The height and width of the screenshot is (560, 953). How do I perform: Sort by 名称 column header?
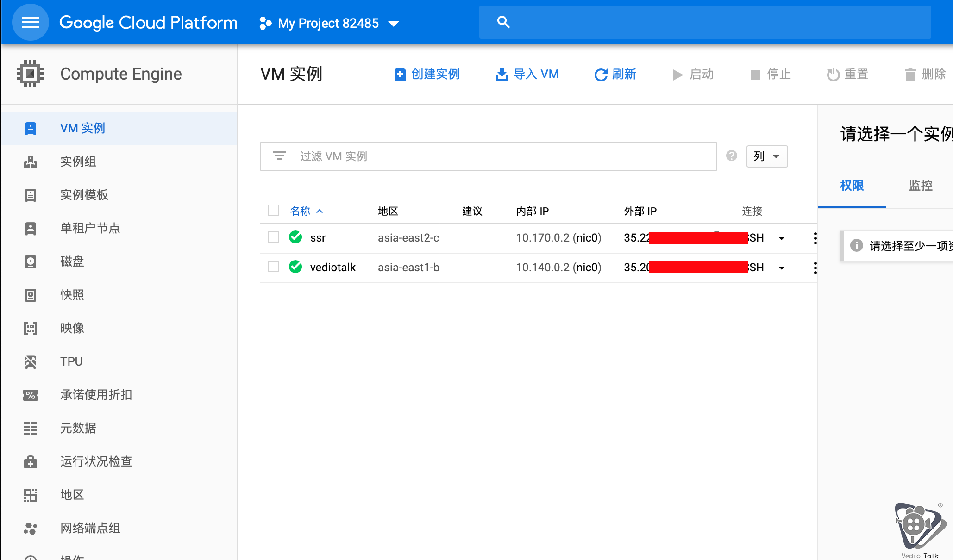306,211
